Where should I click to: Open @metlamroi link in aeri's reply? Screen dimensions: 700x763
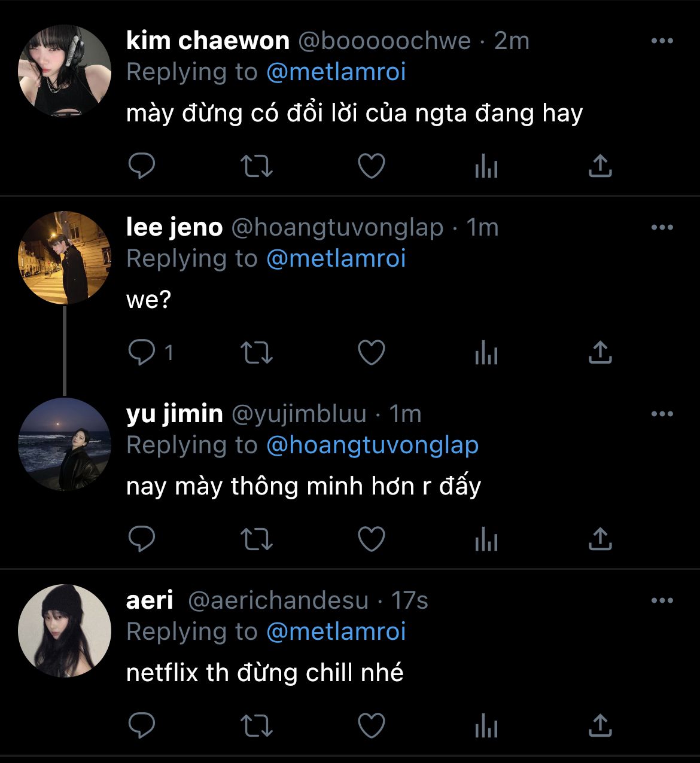(x=336, y=631)
